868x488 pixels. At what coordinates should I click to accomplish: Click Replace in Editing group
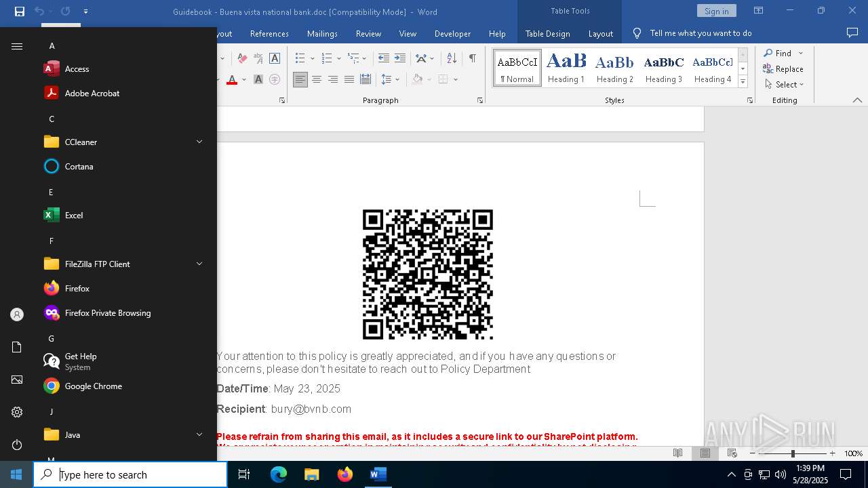pos(783,68)
